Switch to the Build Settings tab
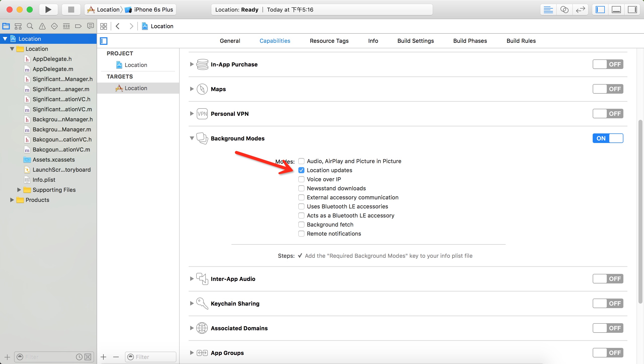The width and height of the screenshot is (644, 364). pyautogui.click(x=415, y=41)
